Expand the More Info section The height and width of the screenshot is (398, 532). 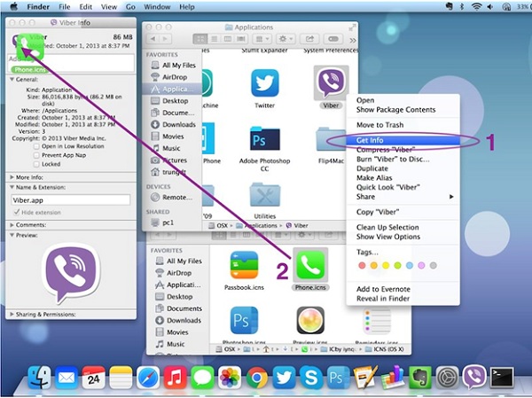click(12, 177)
